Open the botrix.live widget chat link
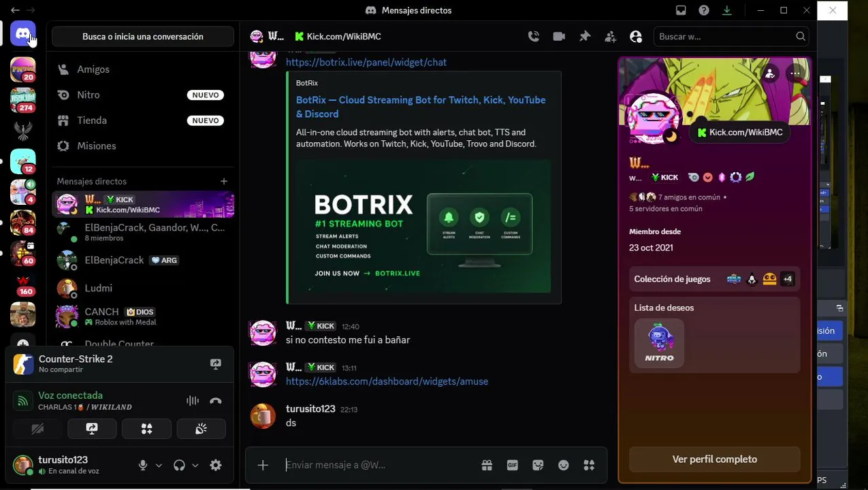 coord(366,62)
